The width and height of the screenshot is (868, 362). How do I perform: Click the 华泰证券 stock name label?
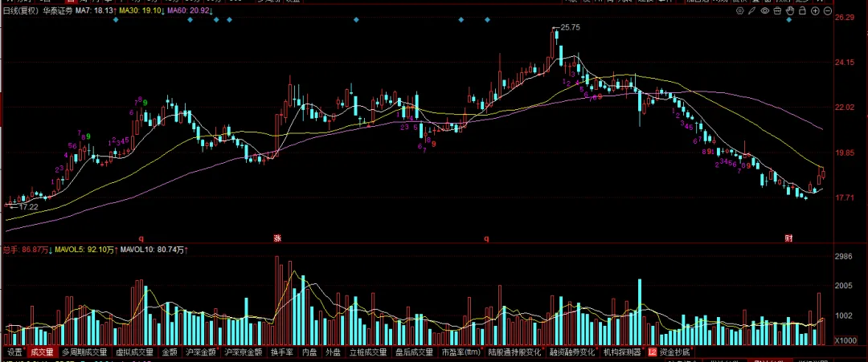(x=58, y=10)
